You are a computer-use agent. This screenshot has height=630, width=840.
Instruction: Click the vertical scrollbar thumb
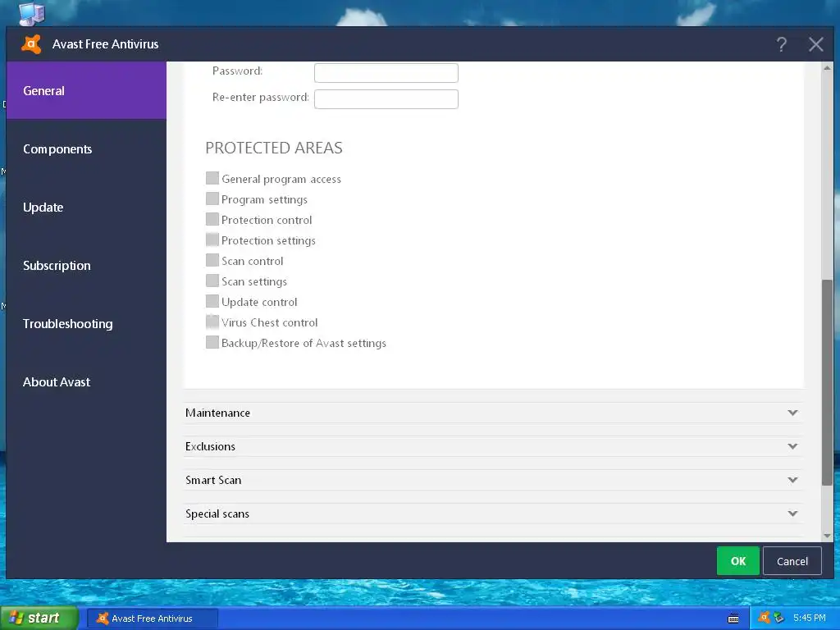point(827,382)
